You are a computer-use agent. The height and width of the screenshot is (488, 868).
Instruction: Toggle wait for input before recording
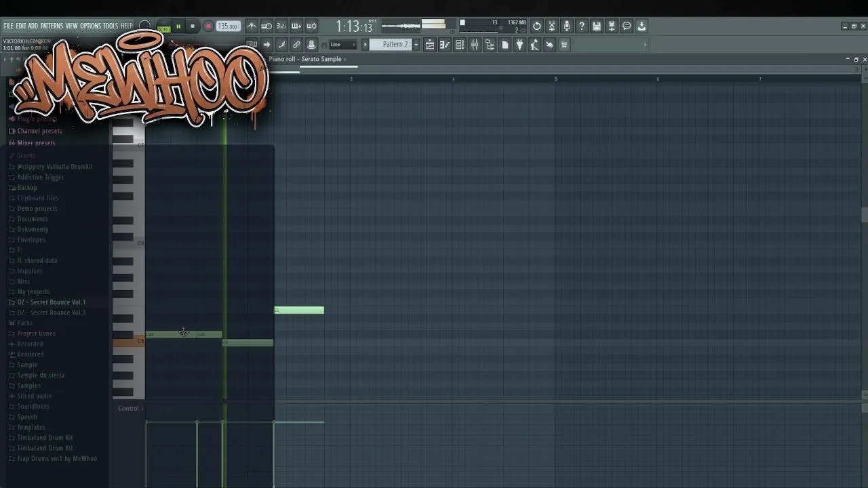(267, 26)
